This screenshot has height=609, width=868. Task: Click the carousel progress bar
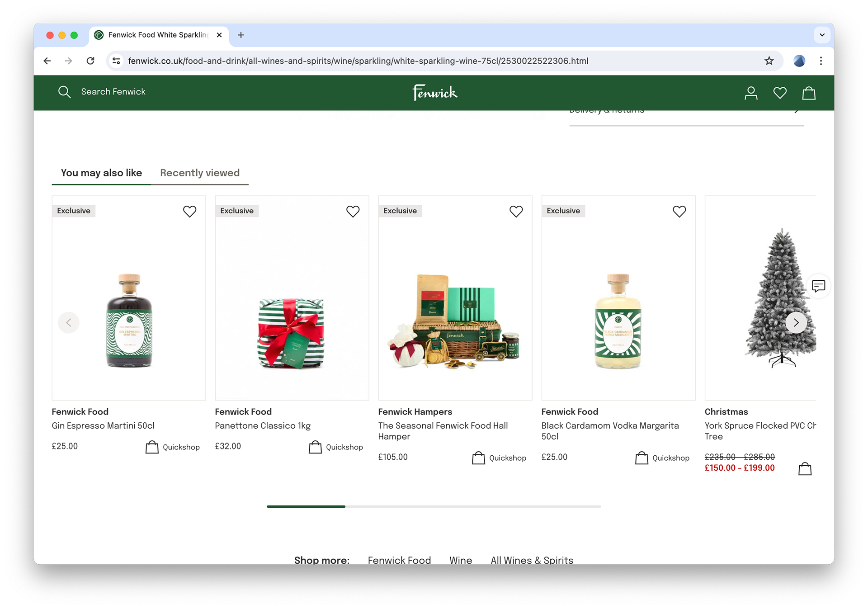point(434,506)
